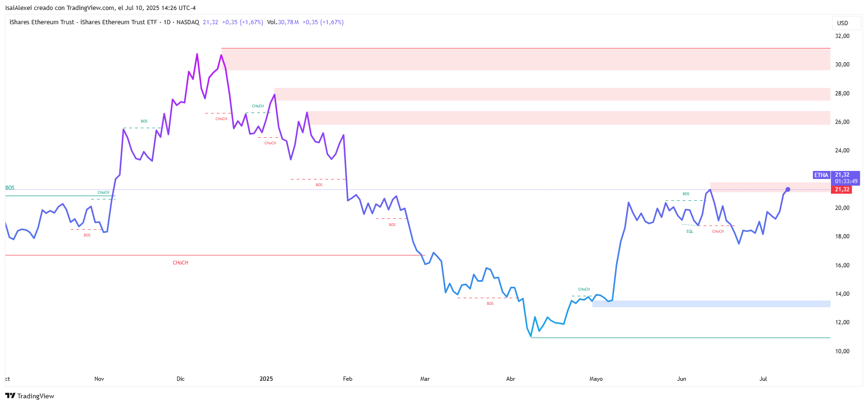
Task: Select the pink zone near the 26,00 level
Action: pos(569,118)
